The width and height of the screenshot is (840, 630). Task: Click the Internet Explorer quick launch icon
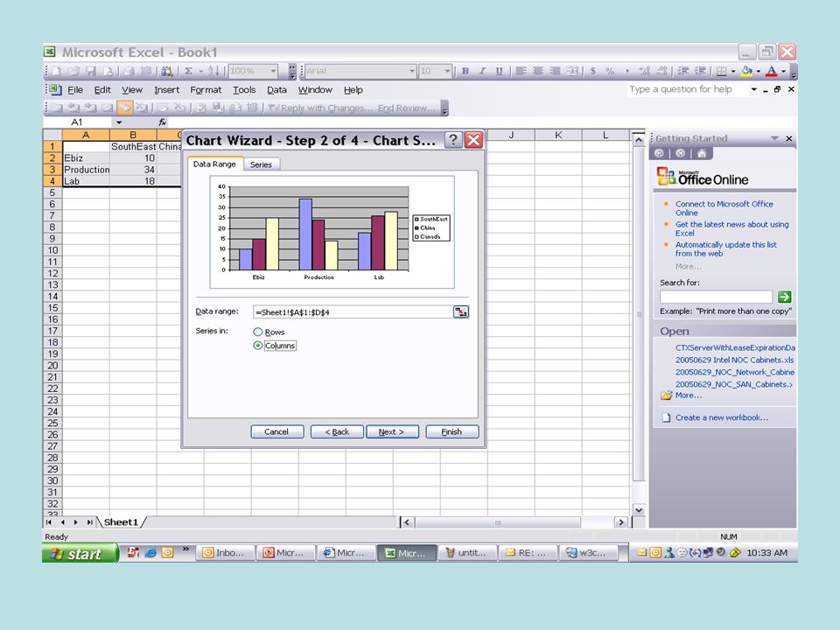click(150, 553)
